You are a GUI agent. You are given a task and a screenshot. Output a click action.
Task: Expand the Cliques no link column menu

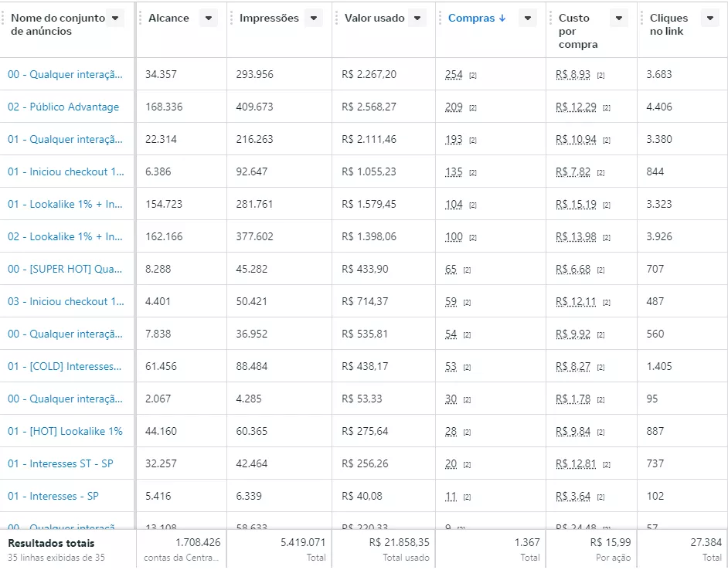[x=709, y=19]
